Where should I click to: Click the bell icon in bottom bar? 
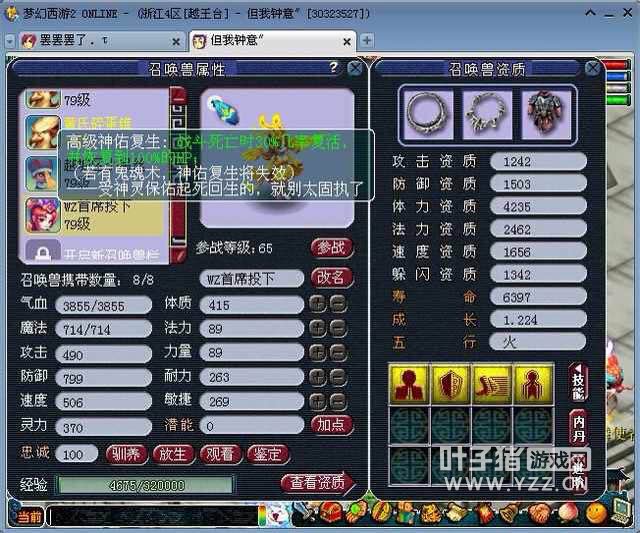pos(509,512)
